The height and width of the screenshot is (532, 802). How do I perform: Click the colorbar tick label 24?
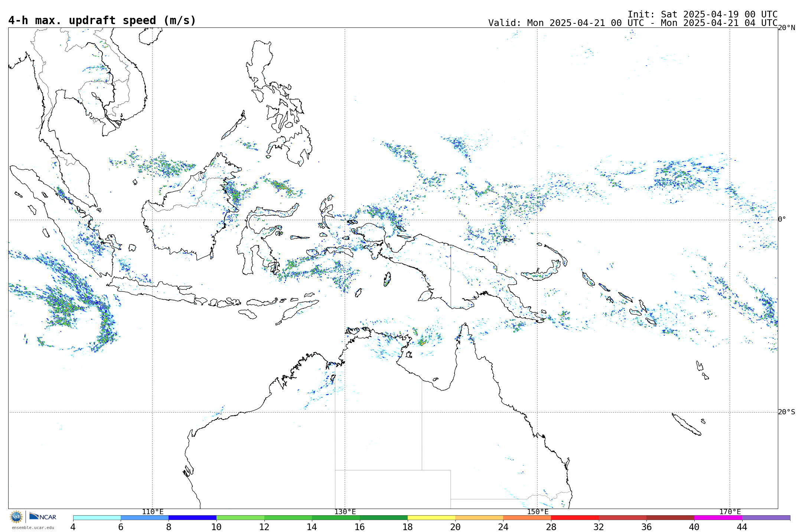tap(503, 527)
